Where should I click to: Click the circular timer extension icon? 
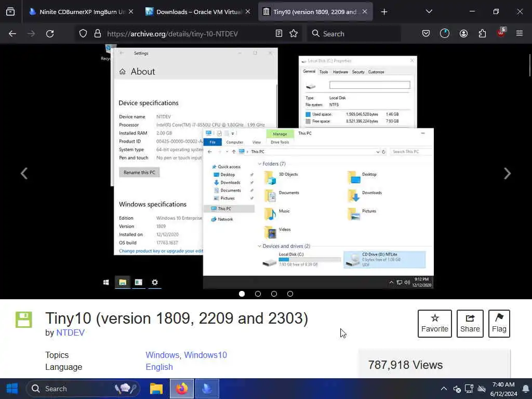445,34
